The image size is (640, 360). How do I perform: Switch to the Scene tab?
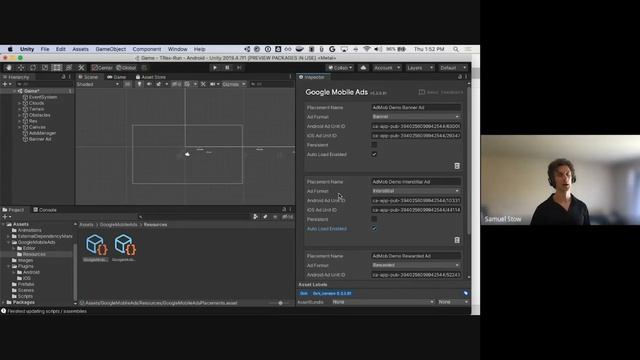point(89,77)
